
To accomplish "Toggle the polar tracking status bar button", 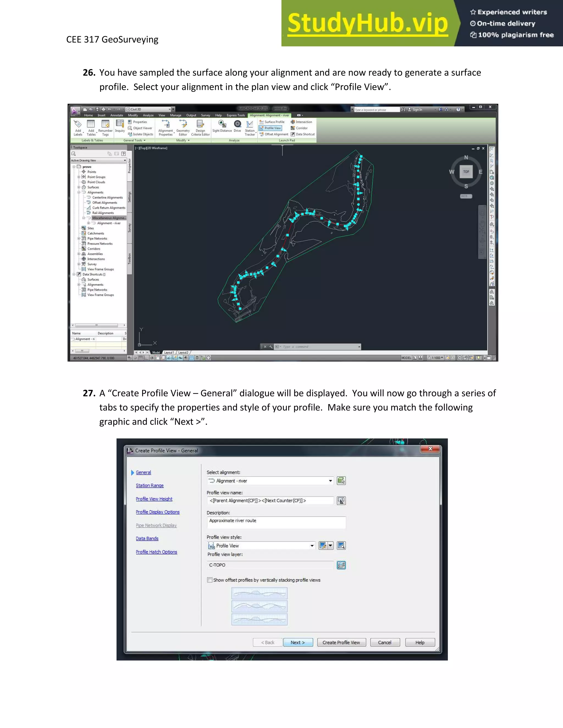I will 152,358.
